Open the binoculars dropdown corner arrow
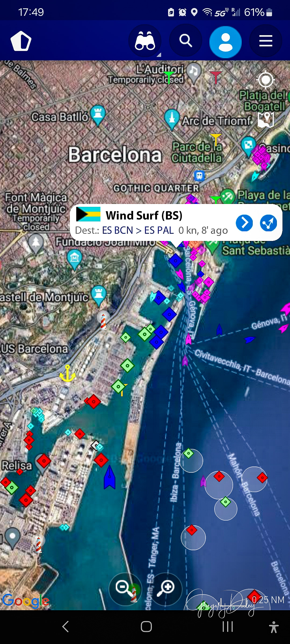This screenshot has height=644, width=290. click(x=159, y=55)
